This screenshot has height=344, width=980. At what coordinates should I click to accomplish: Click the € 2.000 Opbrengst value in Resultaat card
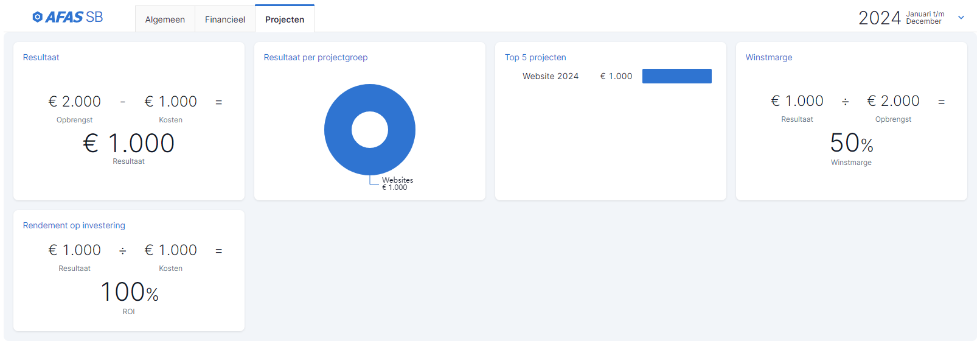pos(75,101)
